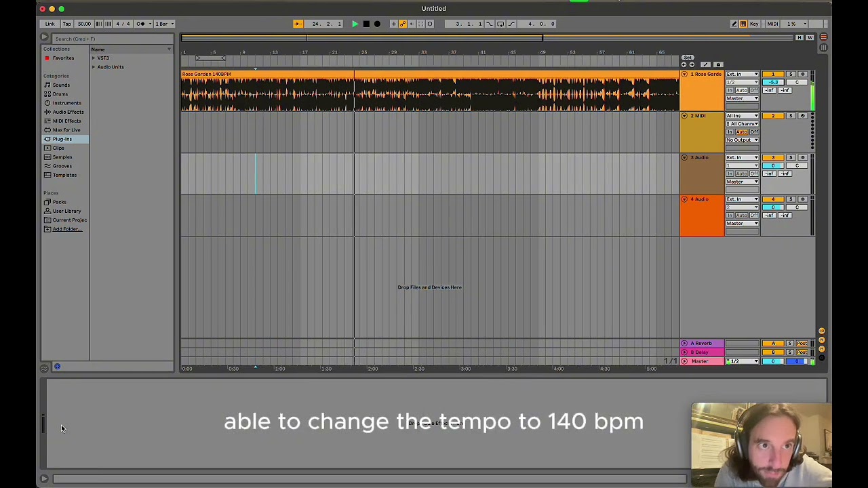This screenshot has height=488, width=868.
Task: Click the tempo field 50.00
Action: 84,24
